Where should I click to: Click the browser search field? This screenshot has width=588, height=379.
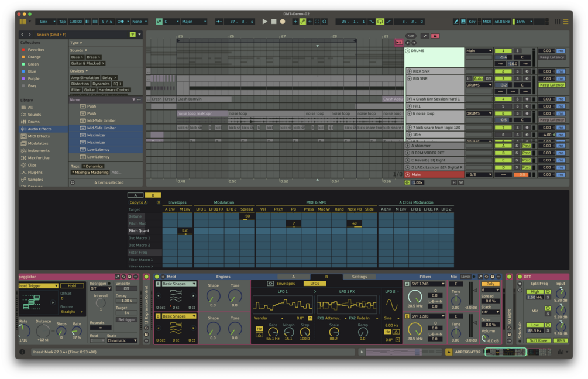pyautogui.click(x=81, y=34)
